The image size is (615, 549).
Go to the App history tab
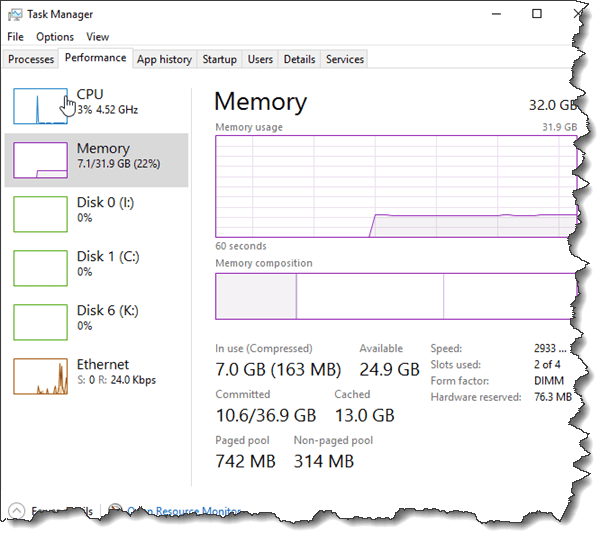tap(164, 60)
